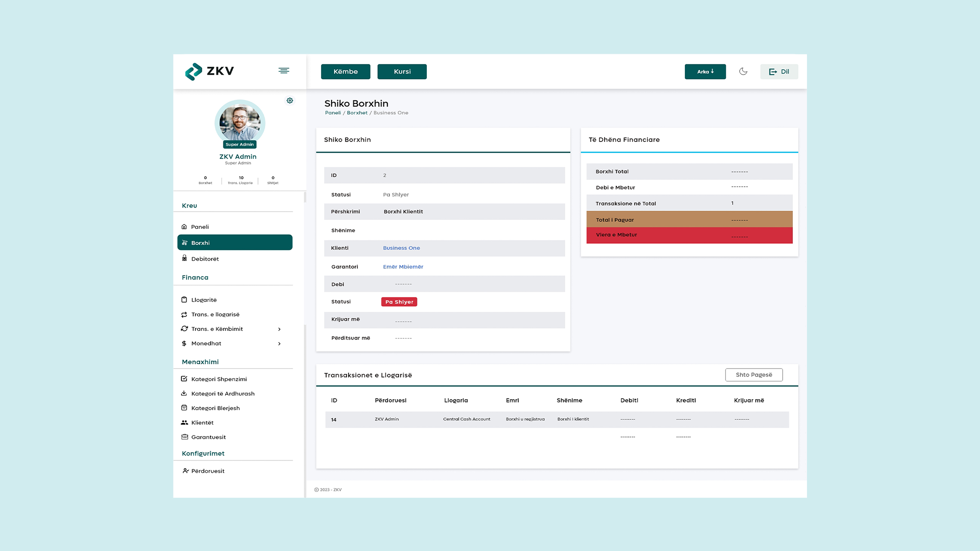Toggle dark mode with moon icon
Viewport: 980px width, 551px height.
[743, 72]
